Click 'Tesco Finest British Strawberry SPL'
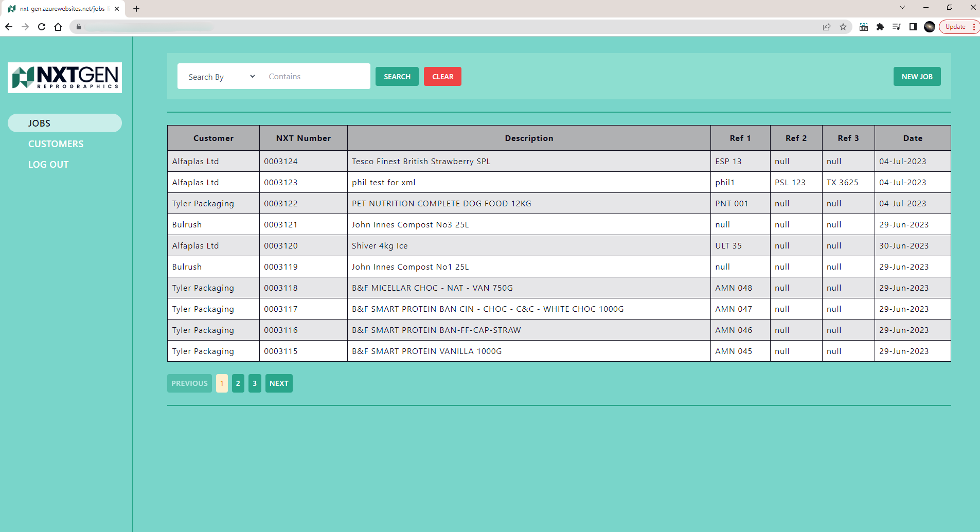The height and width of the screenshot is (532, 980). pos(421,162)
